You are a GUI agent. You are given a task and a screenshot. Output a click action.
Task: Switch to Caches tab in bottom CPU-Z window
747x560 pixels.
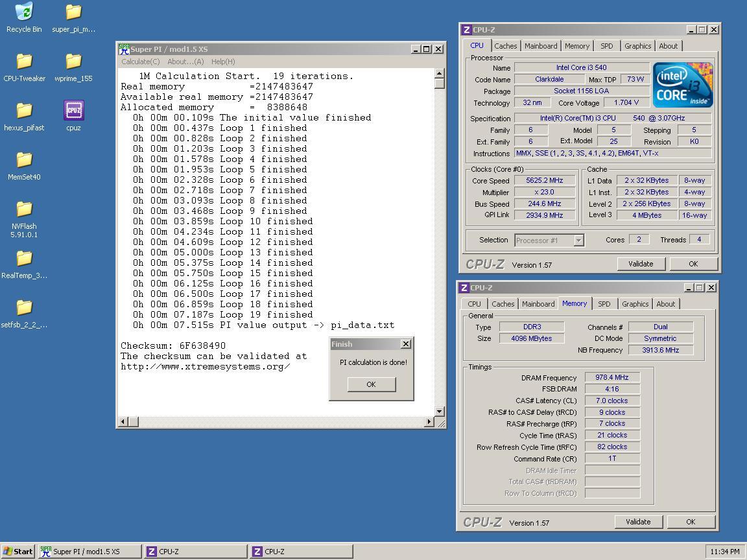pyautogui.click(x=503, y=304)
